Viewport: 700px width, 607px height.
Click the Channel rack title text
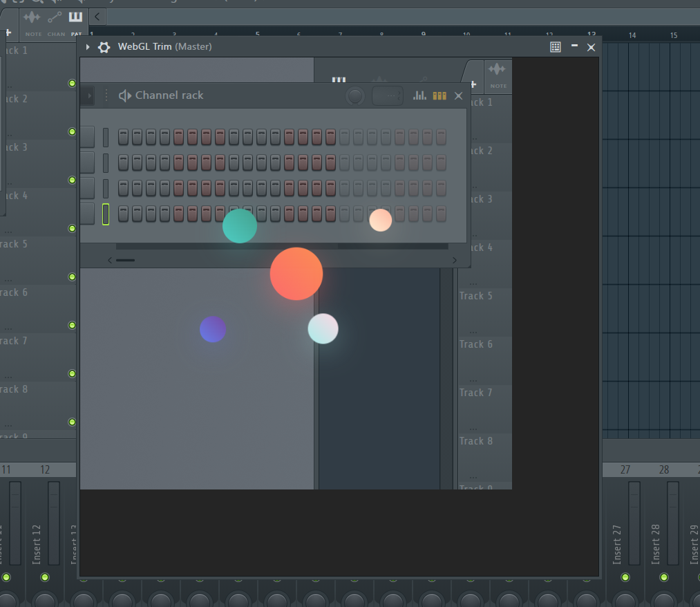tap(169, 95)
